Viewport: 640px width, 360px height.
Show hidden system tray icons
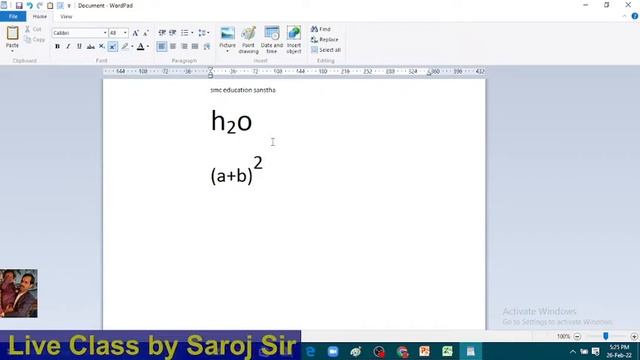[573, 351]
